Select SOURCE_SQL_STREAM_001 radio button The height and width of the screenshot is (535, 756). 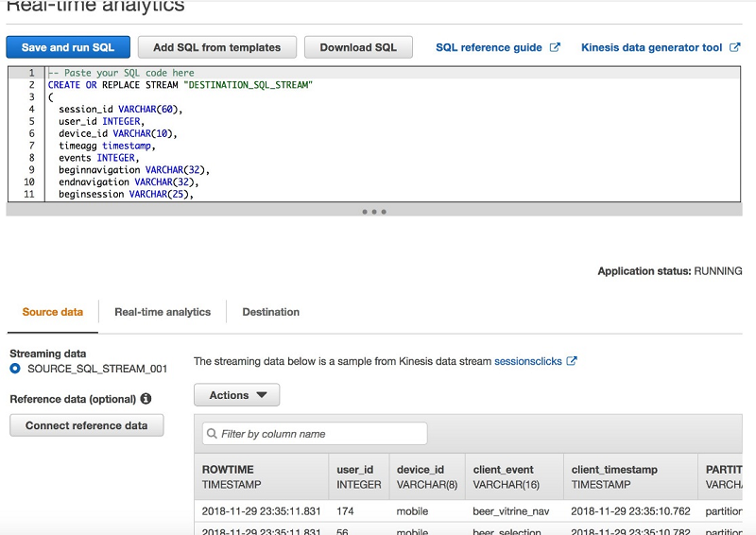15,369
